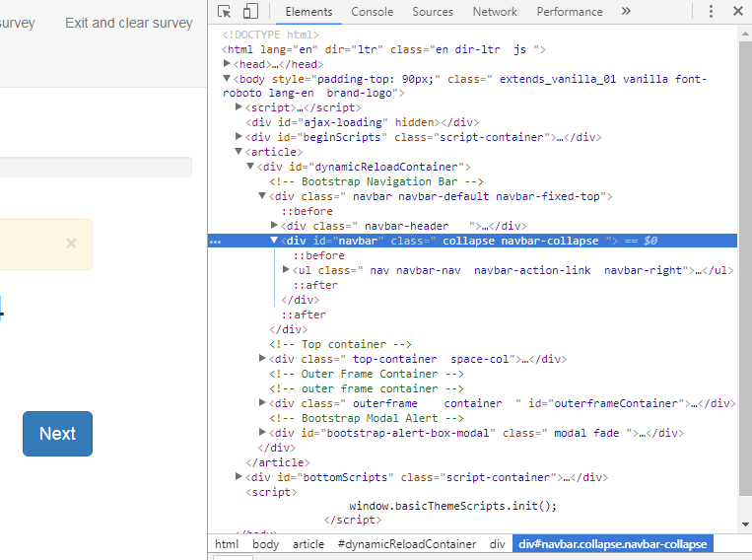Open the Sources tab
The width and height of the screenshot is (752, 560).
[x=433, y=12]
